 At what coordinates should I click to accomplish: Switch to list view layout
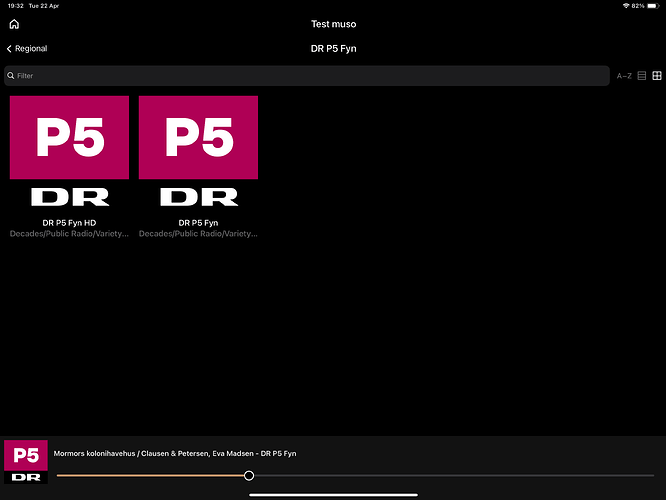pos(642,76)
